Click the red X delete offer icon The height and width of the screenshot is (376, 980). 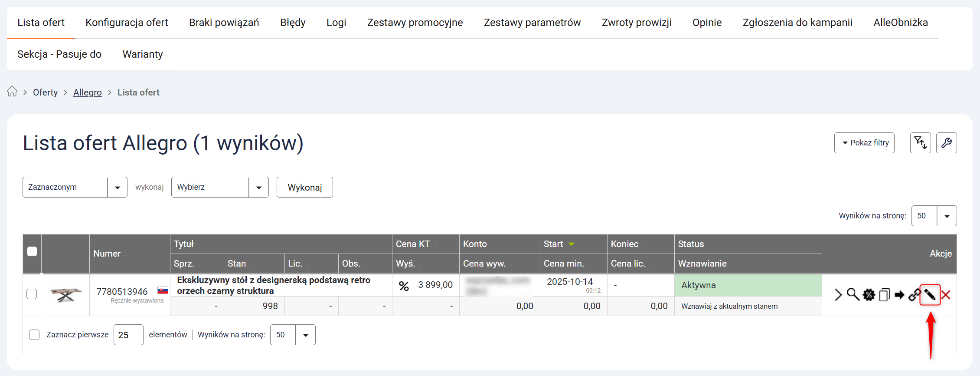point(946,295)
